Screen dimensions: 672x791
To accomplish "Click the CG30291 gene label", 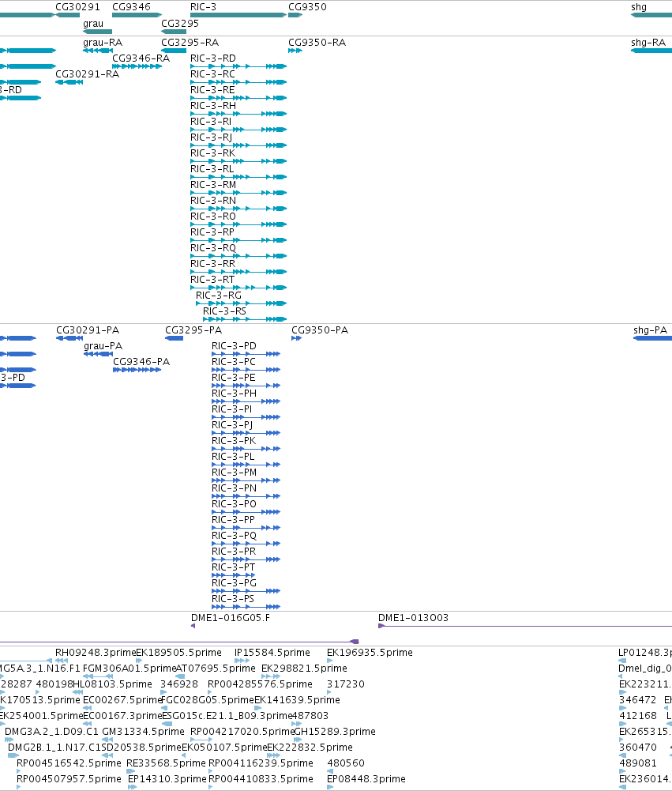I will click(x=77, y=7).
